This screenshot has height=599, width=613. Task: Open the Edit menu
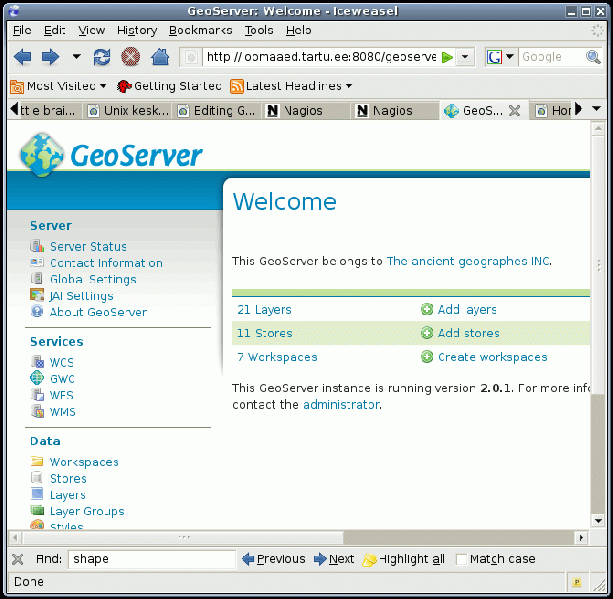(54, 30)
